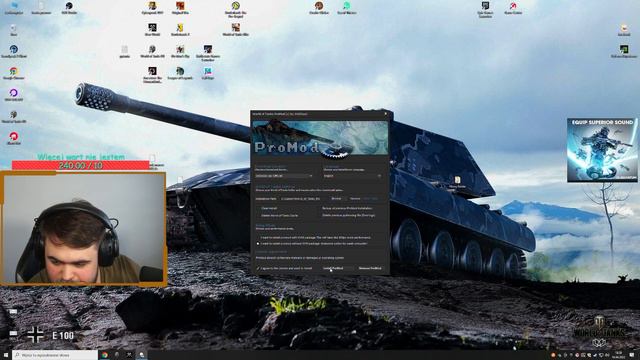
Task: Click the Equip Superior Sound advertisement
Action: [602, 150]
